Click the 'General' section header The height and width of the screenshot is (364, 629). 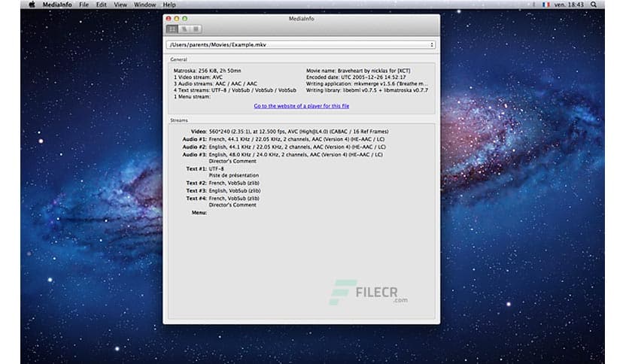click(x=178, y=59)
